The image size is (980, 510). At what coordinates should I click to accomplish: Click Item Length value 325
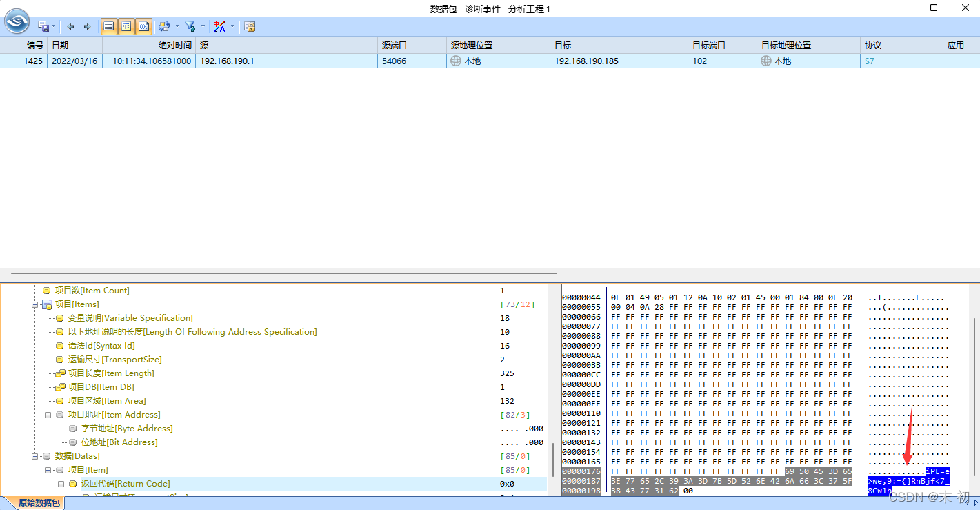[x=507, y=373]
